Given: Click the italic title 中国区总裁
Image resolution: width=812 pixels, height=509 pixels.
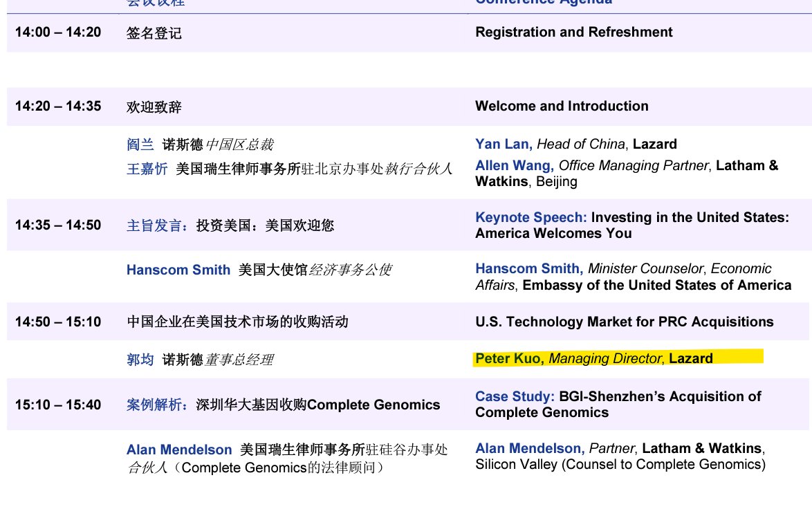Looking at the screenshot, I should (x=239, y=145).
